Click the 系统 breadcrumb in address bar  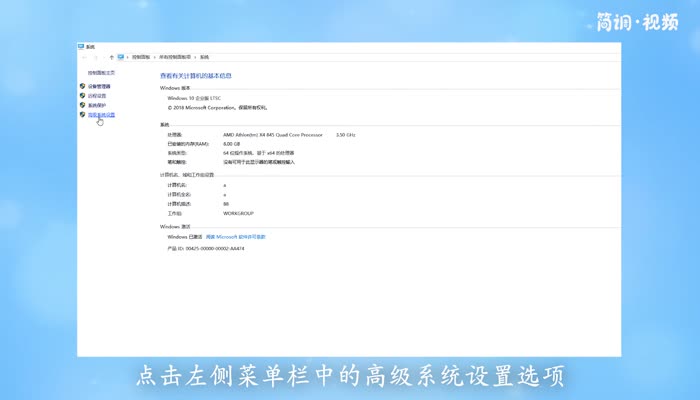[x=204, y=58]
